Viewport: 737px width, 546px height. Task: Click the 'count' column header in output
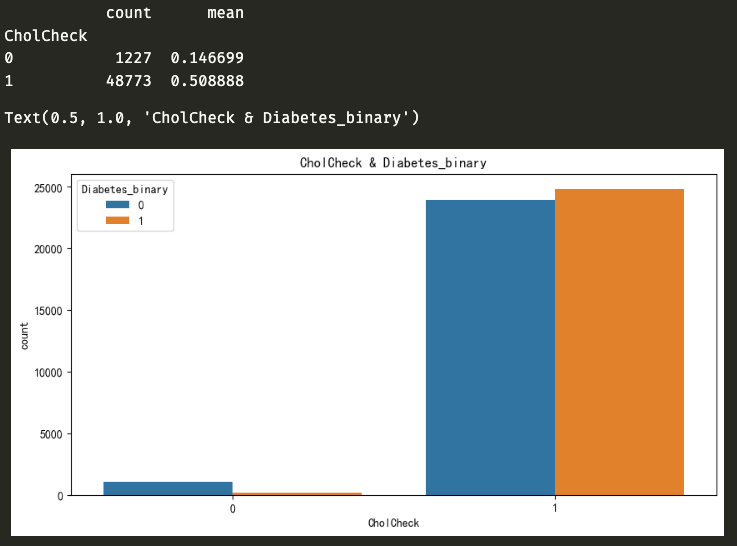[128, 13]
